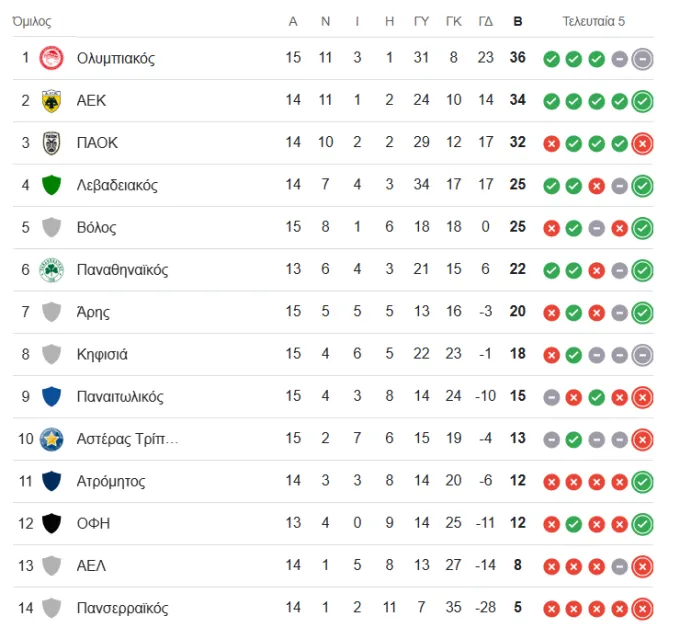Select ΠΑΟΚ's latest loss result circle
680x639 pixels.
coord(642,144)
